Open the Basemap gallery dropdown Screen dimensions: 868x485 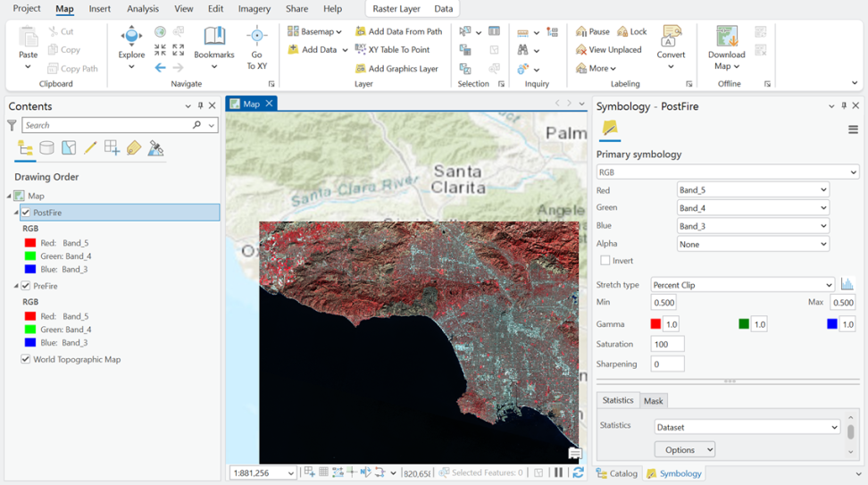[314, 31]
